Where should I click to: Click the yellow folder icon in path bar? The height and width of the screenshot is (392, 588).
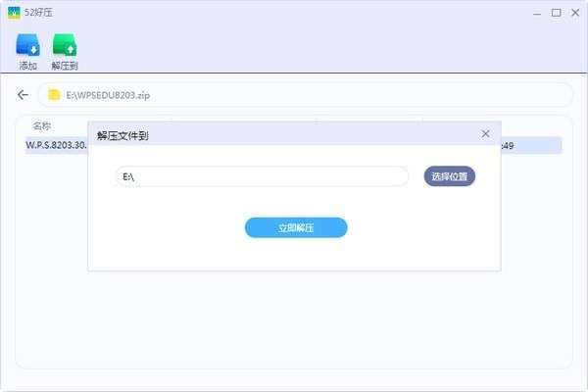[54, 95]
